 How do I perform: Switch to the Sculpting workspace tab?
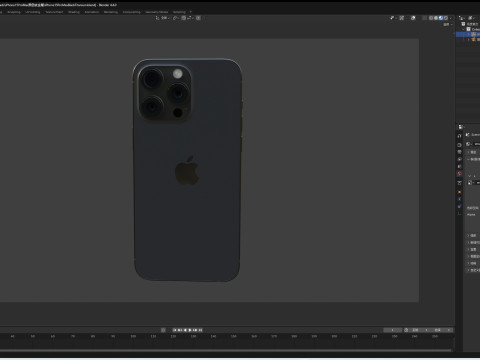(14, 12)
